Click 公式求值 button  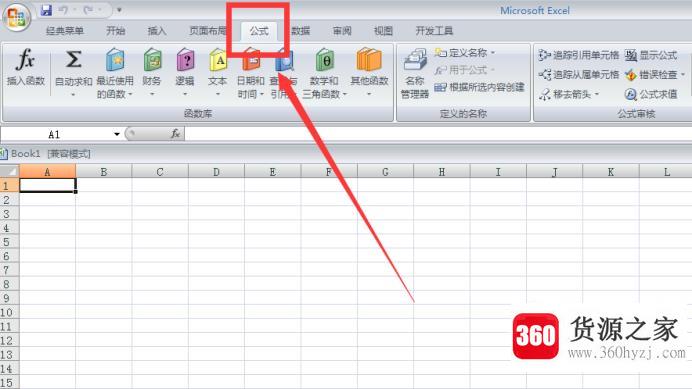point(651,94)
